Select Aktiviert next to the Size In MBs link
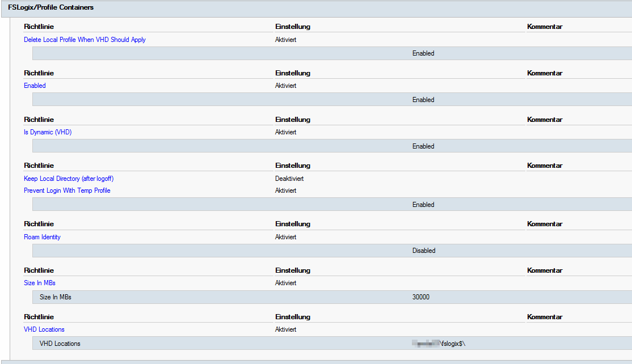Viewport: 632px width, 364px height. [286, 283]
